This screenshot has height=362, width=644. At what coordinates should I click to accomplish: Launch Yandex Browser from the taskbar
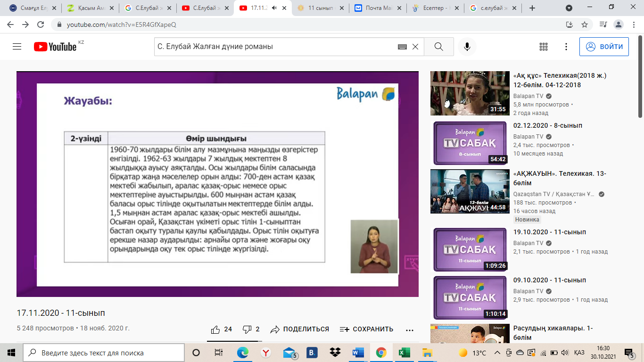pyautogui.click(x=266, y=353)
